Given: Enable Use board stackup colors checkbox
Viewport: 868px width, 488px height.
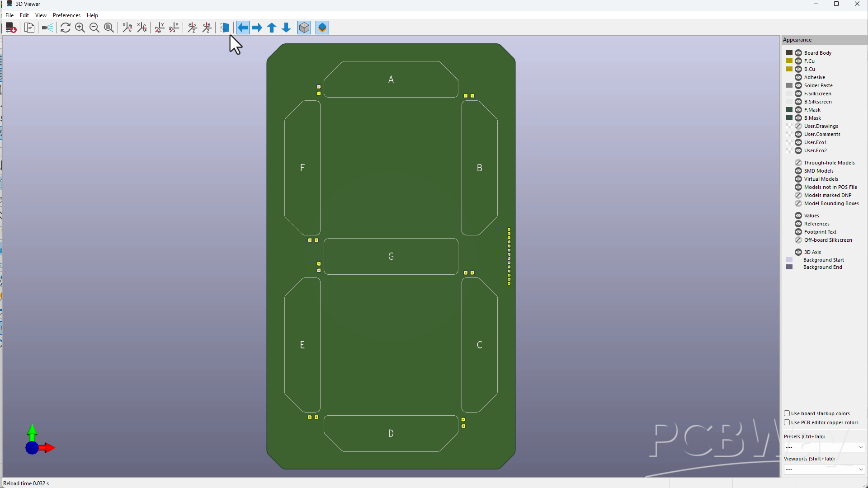Looking at the screenshot, I should tap(787, 413).
